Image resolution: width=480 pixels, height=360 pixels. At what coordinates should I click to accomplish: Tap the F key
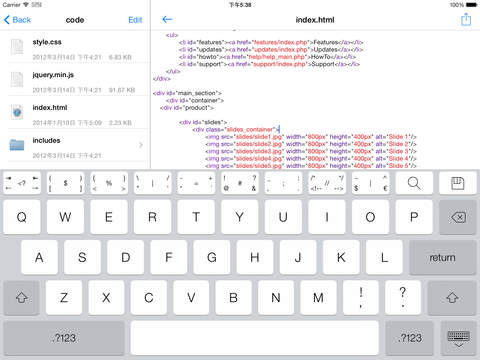pos(169,257)
